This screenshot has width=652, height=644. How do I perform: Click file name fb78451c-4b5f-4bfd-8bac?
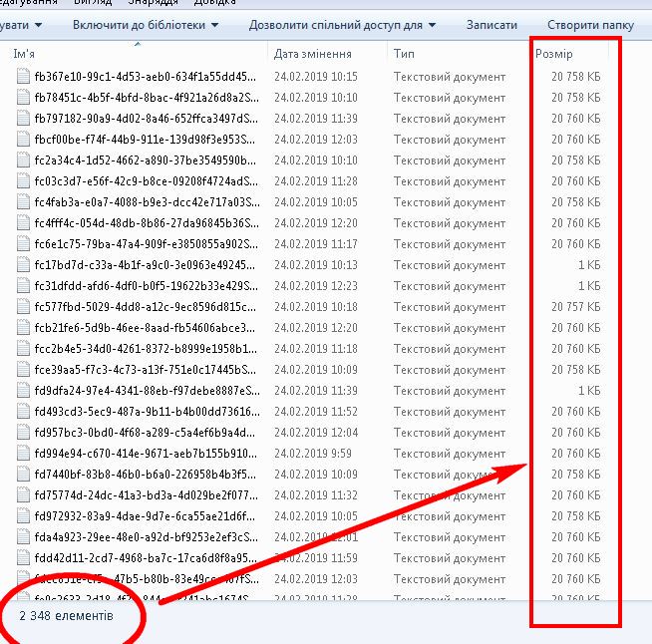(147, 98)
